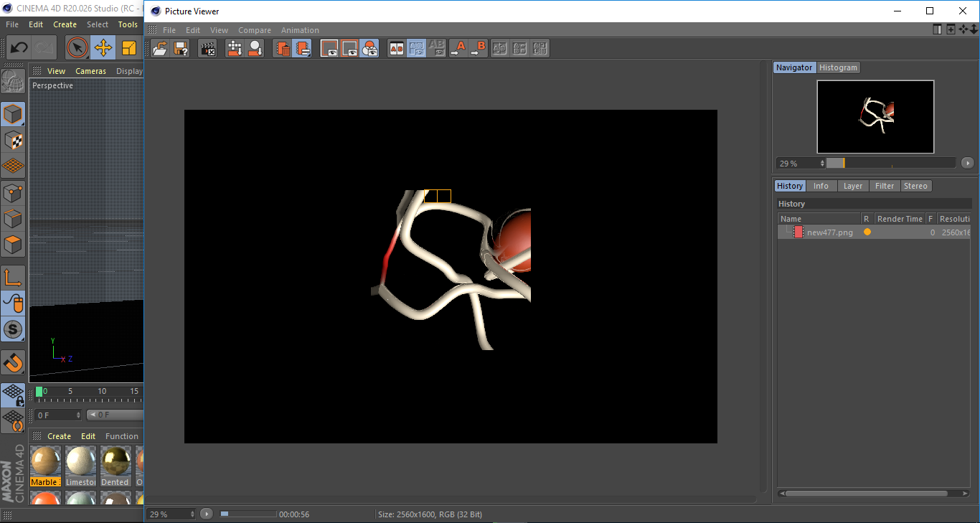980x523 pixels.
Task: Open viewport Cameras menu
Action: point(90,71)
